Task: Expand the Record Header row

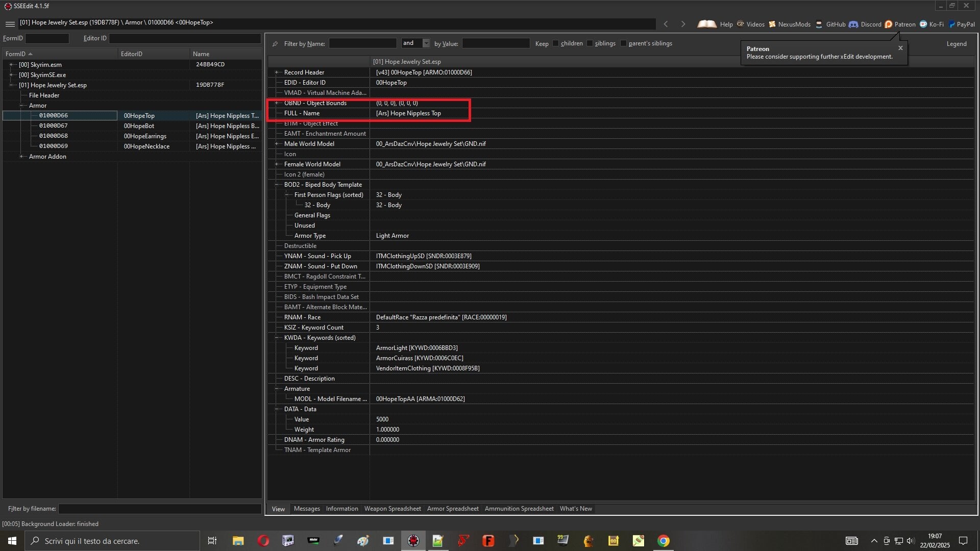Action: click(x=276, y=72)
